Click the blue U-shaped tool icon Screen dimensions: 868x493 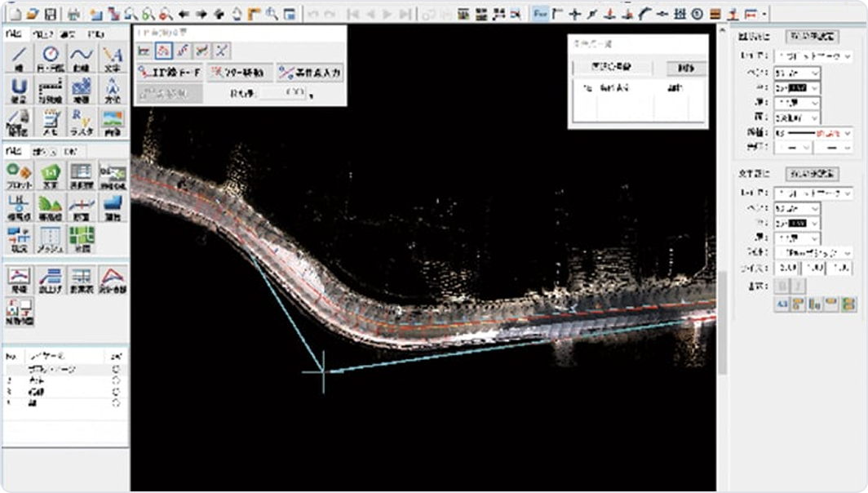point(20,90)
